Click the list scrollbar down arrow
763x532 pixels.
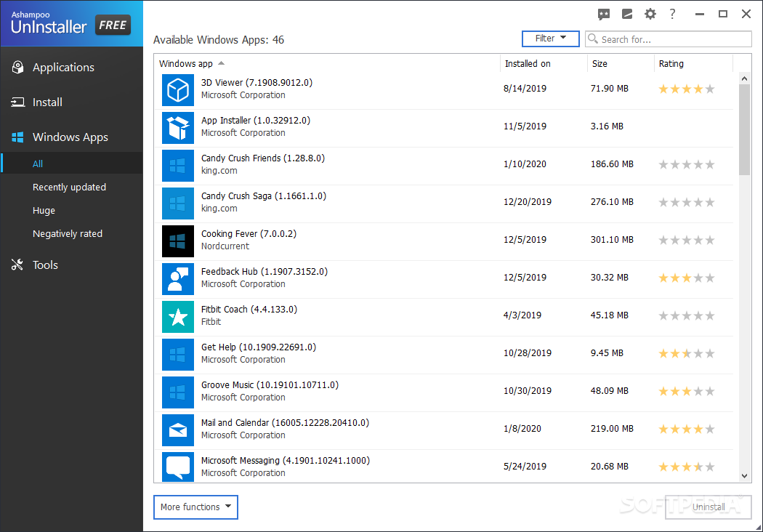click(x=744, y=476)
